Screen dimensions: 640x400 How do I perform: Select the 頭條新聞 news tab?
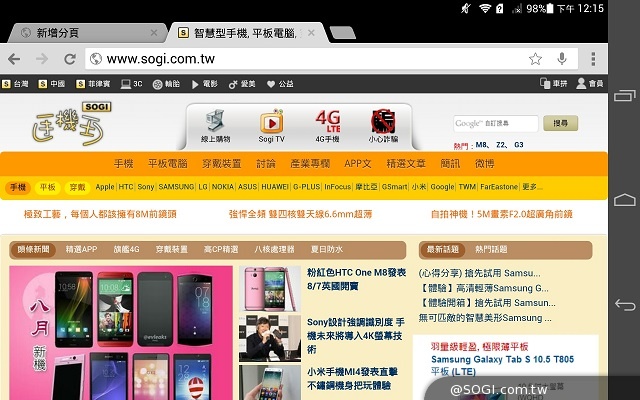(x=33, y=250)
